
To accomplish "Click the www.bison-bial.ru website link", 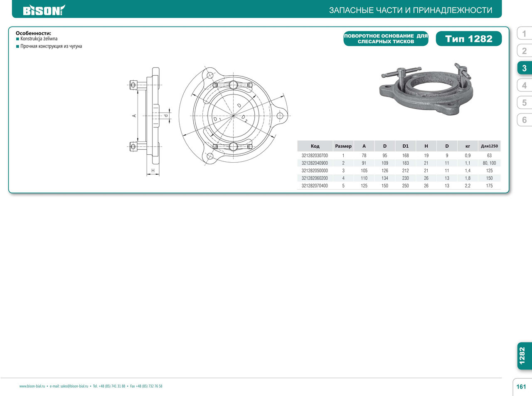I will point(32,386).
